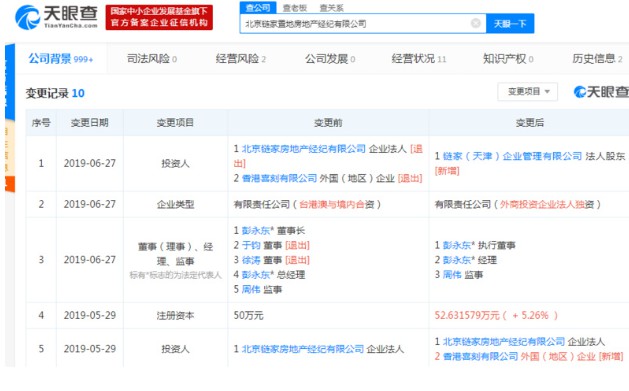The height and width of the screenshot is (391, 629).
Task: Open 链家（天津）企业管理有限公司 link
Action: pyautogui.click(x=512, y=156)
